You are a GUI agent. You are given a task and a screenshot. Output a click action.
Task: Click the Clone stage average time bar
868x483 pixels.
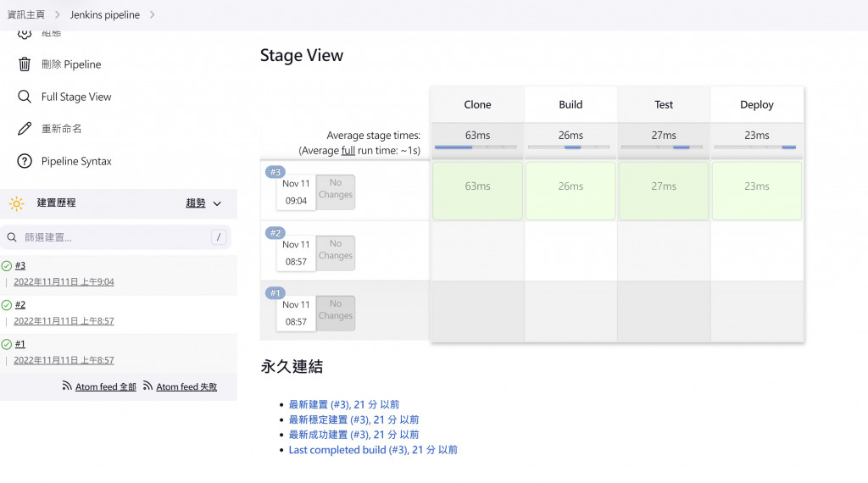tap(477, 147)
